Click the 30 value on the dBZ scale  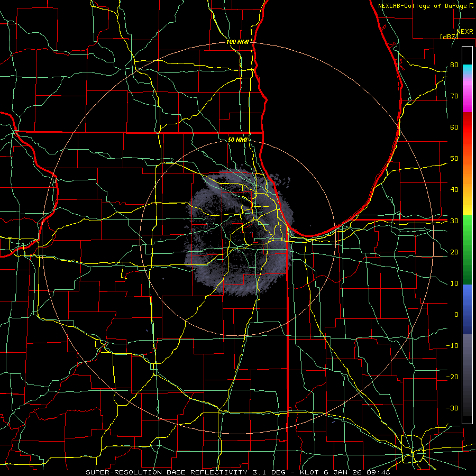(x=454, y=221)
